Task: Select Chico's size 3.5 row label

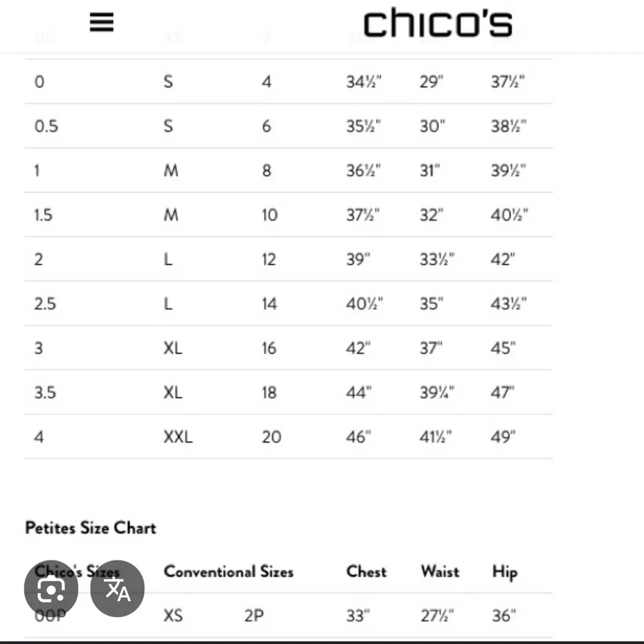Action: 45,392
